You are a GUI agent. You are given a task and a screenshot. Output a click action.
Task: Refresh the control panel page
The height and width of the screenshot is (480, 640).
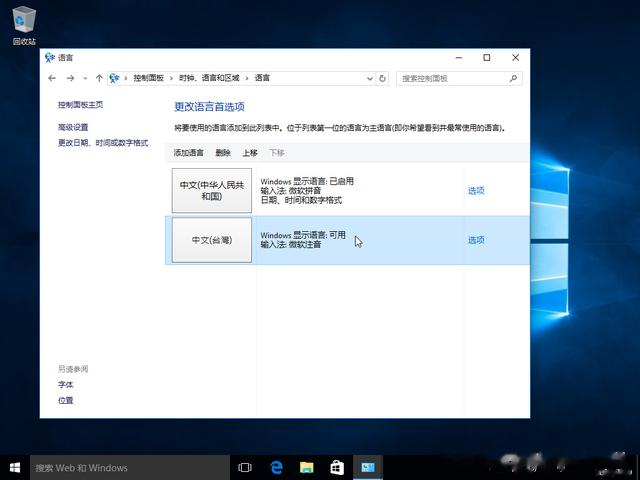pyautogui.click(x=382, y=78)
